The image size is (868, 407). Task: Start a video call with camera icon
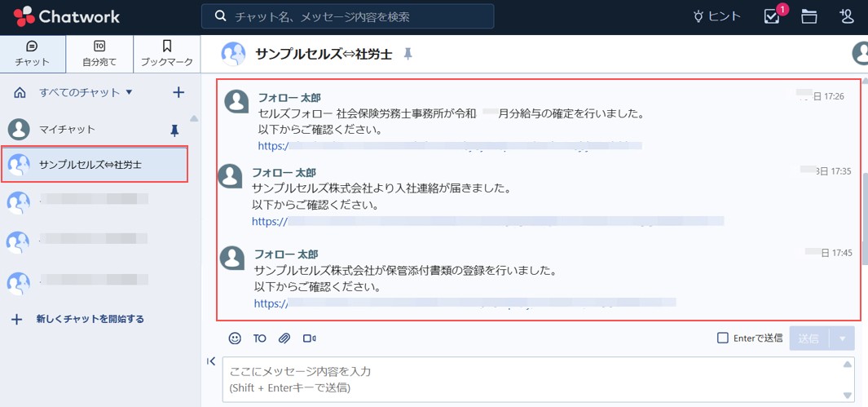coord(310,338)
